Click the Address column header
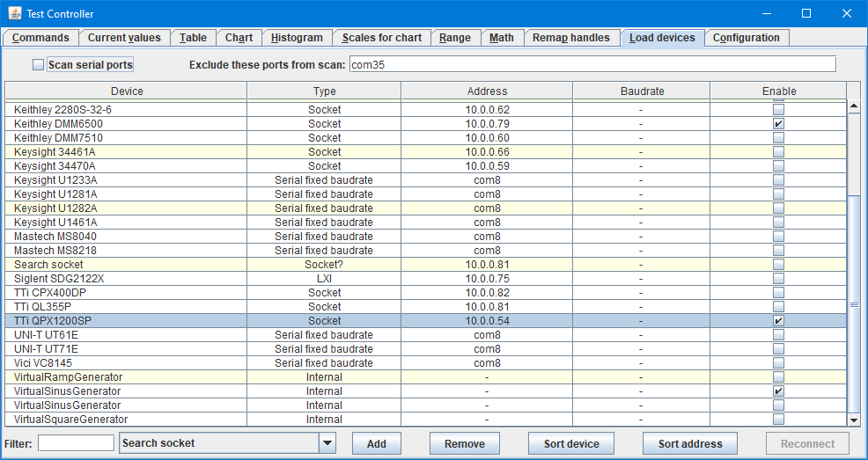 487,91
